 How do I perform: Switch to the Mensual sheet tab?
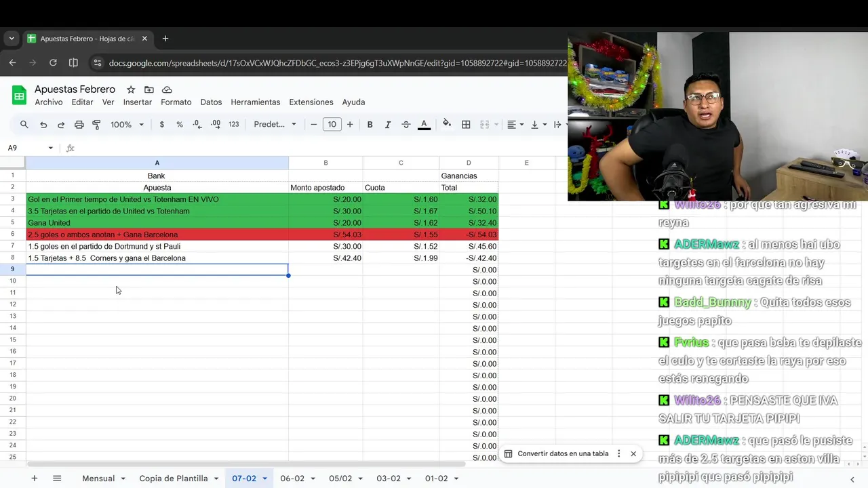point(98,479)
